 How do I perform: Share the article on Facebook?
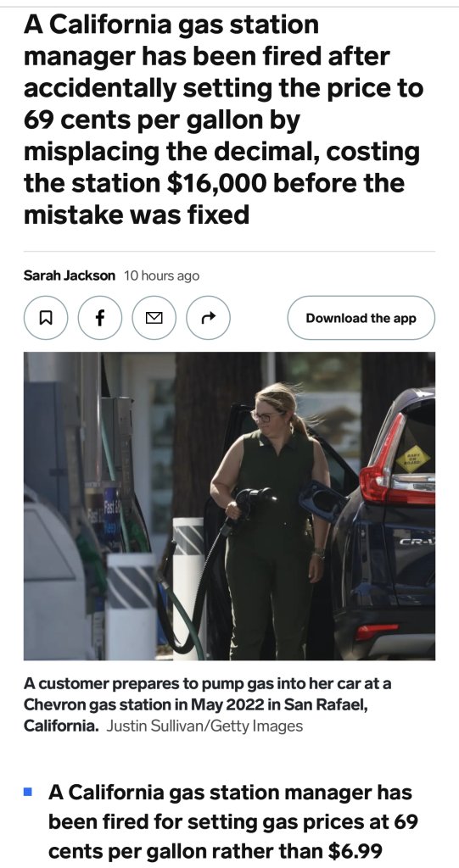(100, 318)
